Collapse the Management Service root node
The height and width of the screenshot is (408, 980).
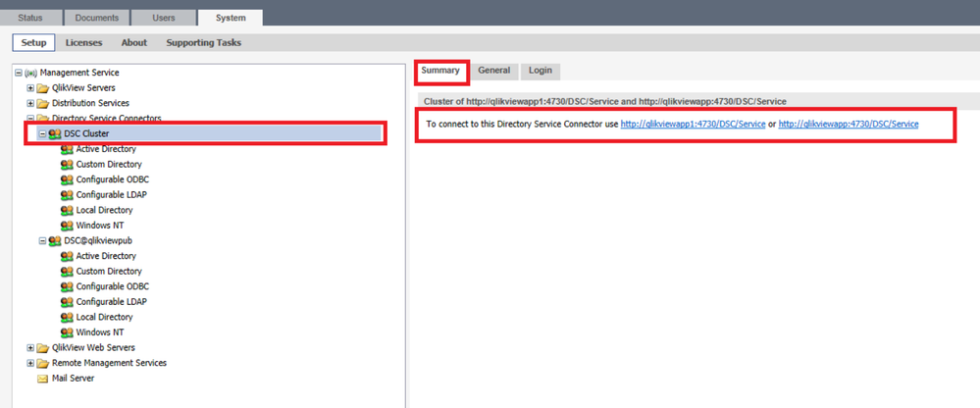[18, 73]
